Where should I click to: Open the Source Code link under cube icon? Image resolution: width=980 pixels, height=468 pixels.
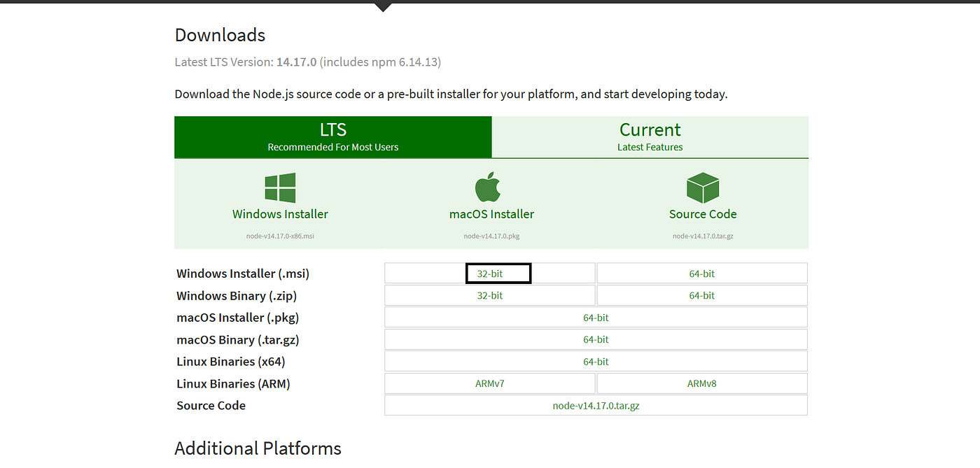703,214
